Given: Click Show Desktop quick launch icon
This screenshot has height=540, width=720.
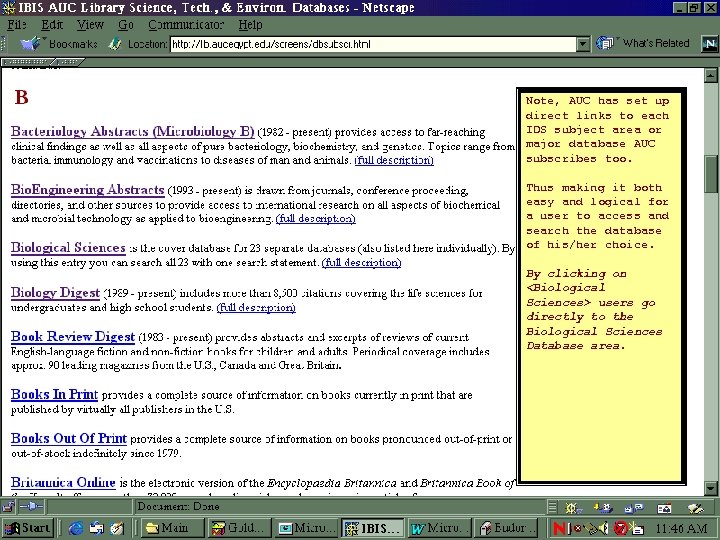Looking at the screenshot, I should coord(97,528).
